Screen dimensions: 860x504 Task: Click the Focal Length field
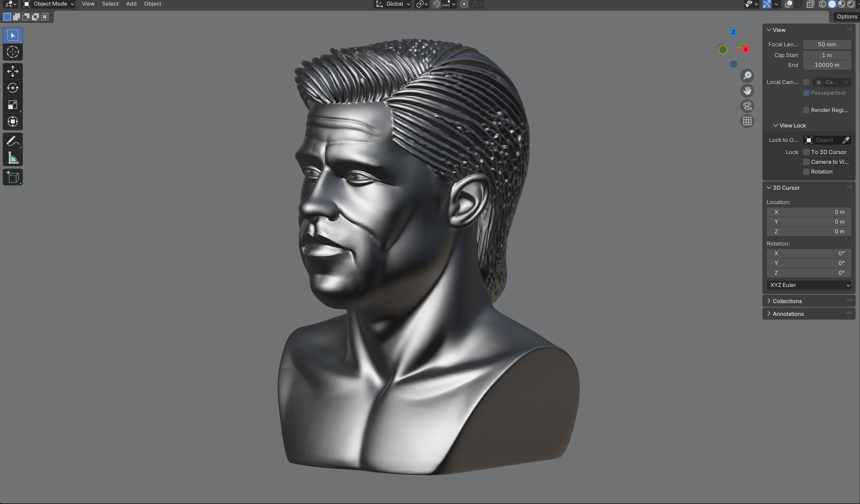[827, 45]
